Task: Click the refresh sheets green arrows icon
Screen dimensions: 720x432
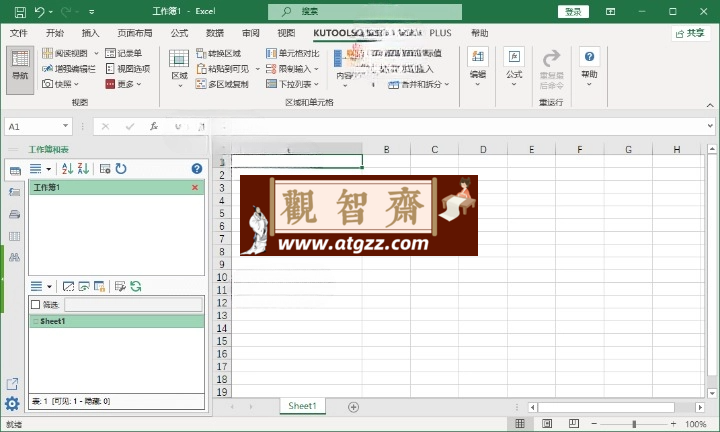Action: (x=135, y=286)
